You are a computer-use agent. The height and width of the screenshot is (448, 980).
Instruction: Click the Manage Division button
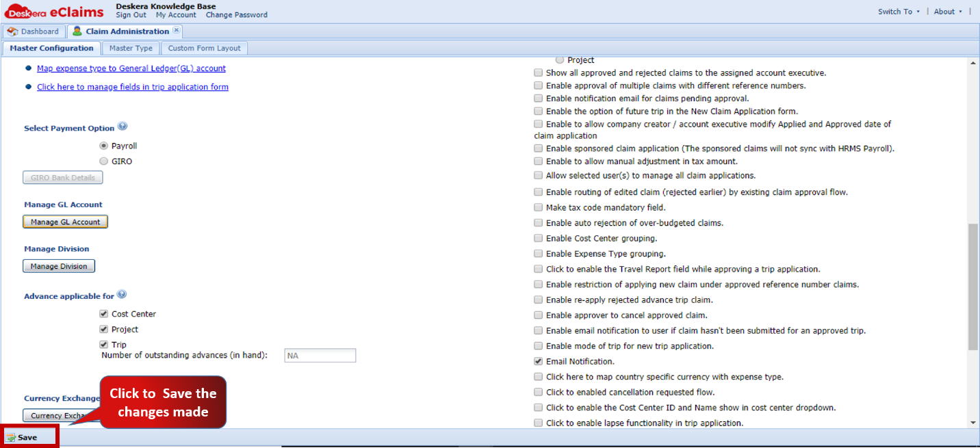click(x=59, y=267)
